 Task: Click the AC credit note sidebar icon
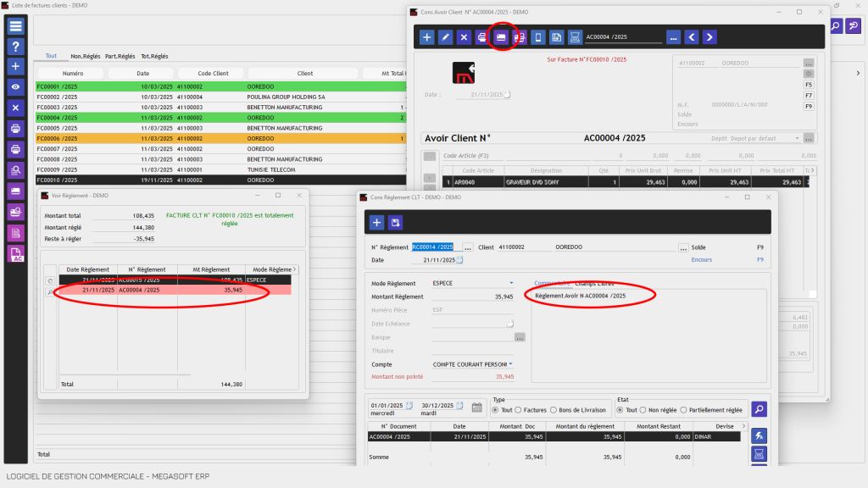click(15, 254)
